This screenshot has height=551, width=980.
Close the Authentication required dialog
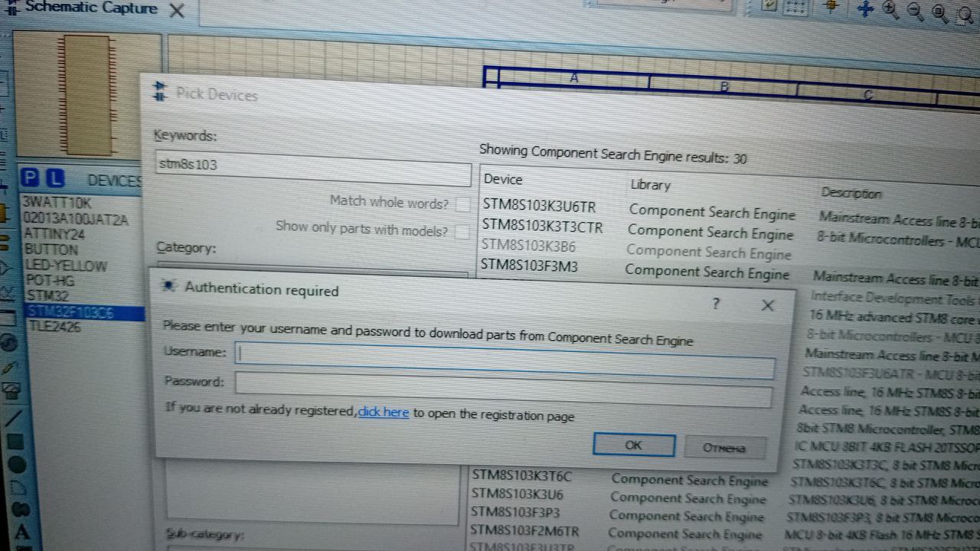tap(767, 305)
